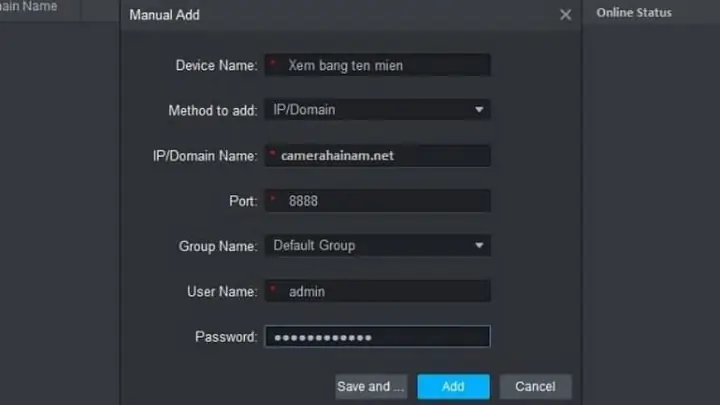Image resolution: width=720 pixels, height=405 pixels.
Task: Click the Device Name input field
Action: tap(377, 65)
